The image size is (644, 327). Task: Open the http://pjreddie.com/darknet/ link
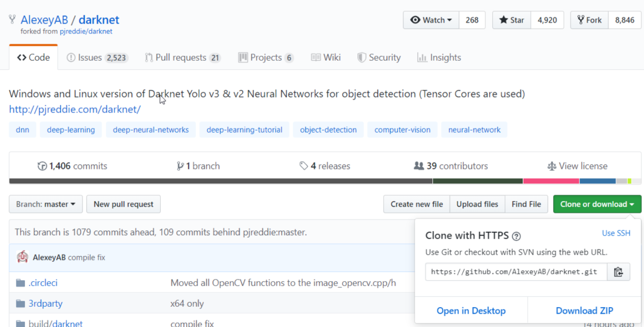[x=75, y=109]
